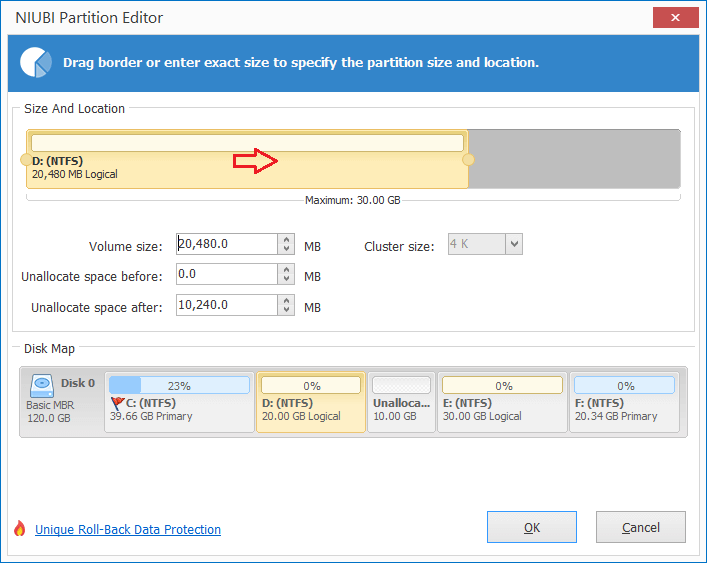
Task: Select the E: (NTFS) 30.00 GB partition
Action: click(502, 402)
